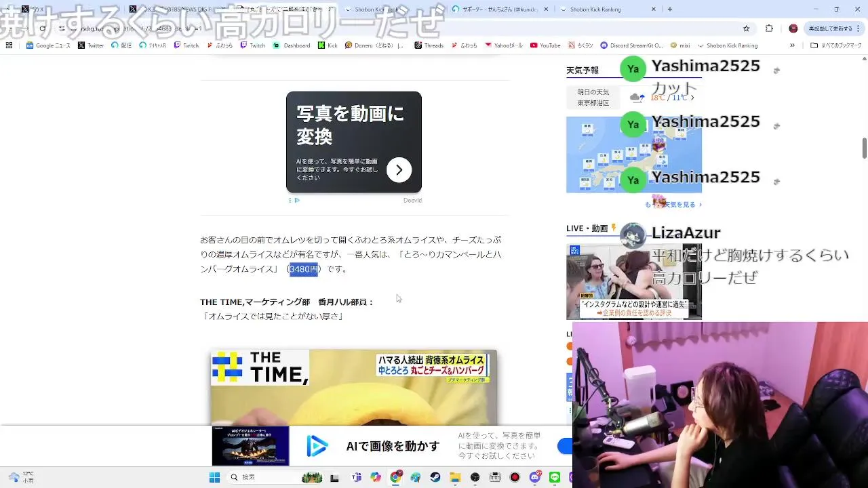The height and width of the screenshot is (488, 868).
Task: Open the AIで画像を動かす banner ad
Action: pos(393,446)
